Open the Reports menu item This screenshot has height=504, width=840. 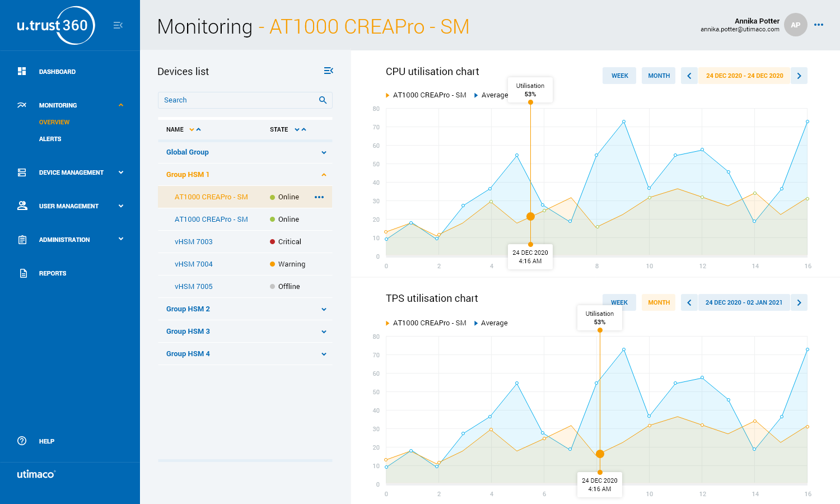click(x=53, y=273)
